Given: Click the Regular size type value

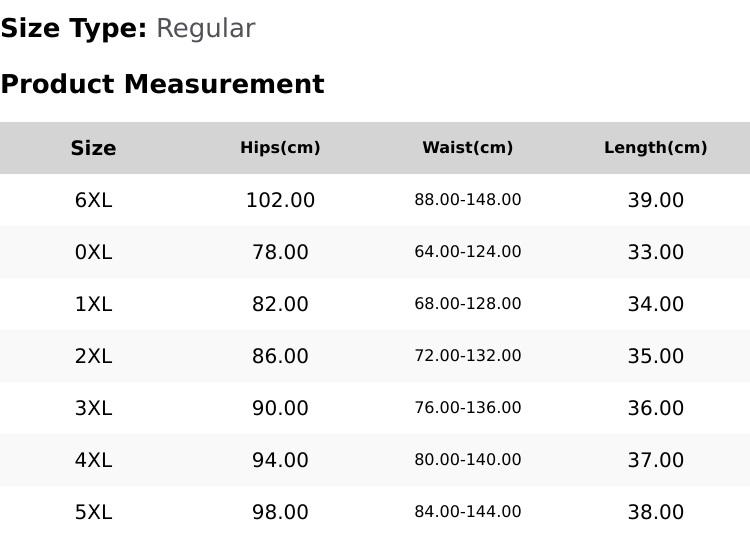Looking at the screenshot, I should coord(205,29).
